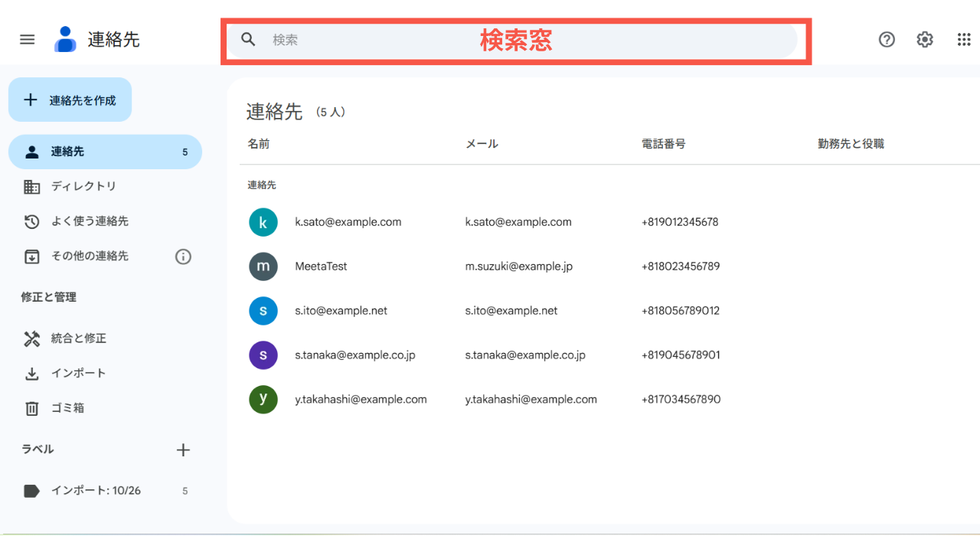980x536 pixels.
Task: Click the tools icon for 統合と修正
Action: pos(31,338)
